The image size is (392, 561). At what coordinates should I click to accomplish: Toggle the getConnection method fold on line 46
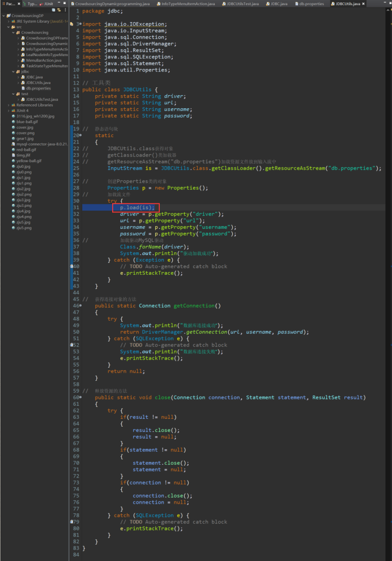[x=81, y=305]
